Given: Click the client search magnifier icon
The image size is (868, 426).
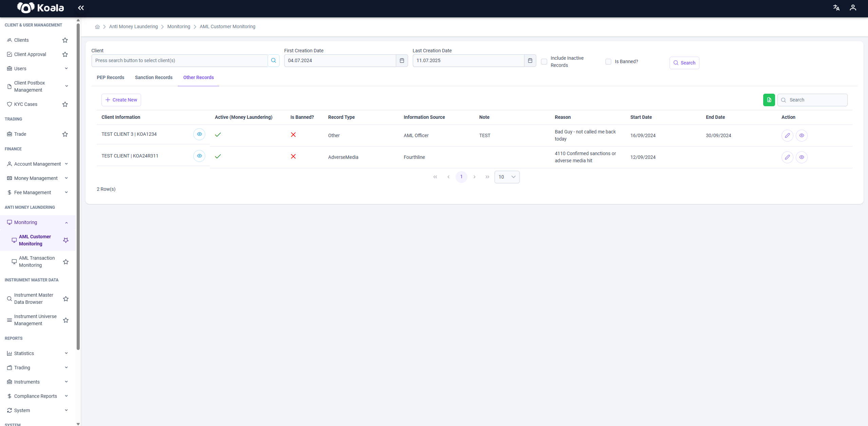Looking at the screenshot, I should coord(273,60).
